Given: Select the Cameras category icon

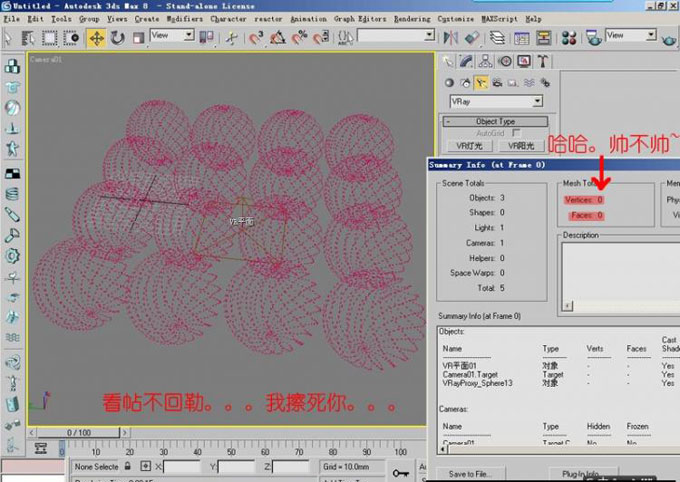Looking at the screenshot, I should (497, 82).
